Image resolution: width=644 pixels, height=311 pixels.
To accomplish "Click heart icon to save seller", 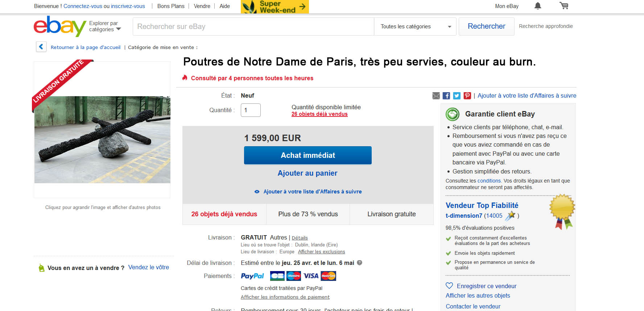I will [x=449, y=286].
